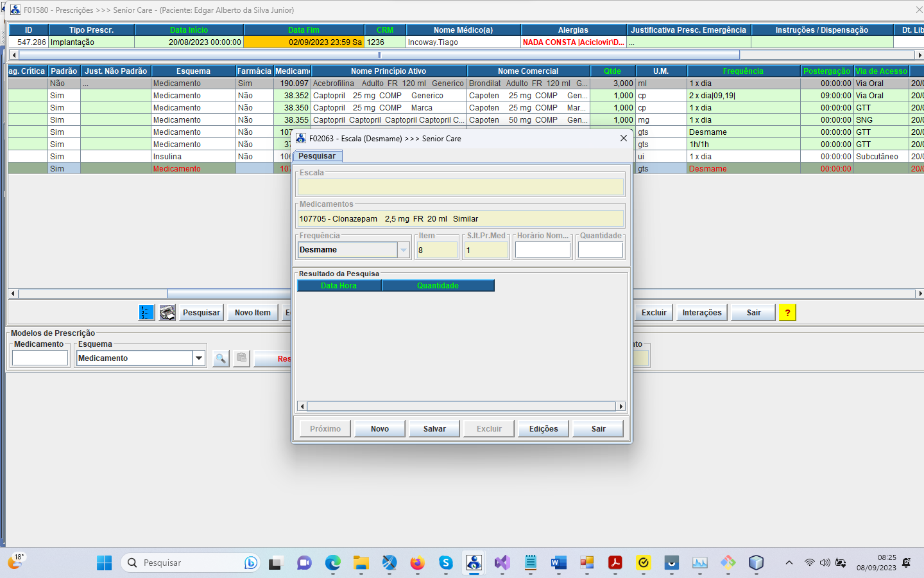The width and height of the screenshot is (924, 578).
Task: Open Firefox from the taskbar
Action: click(x=417, y=563)
